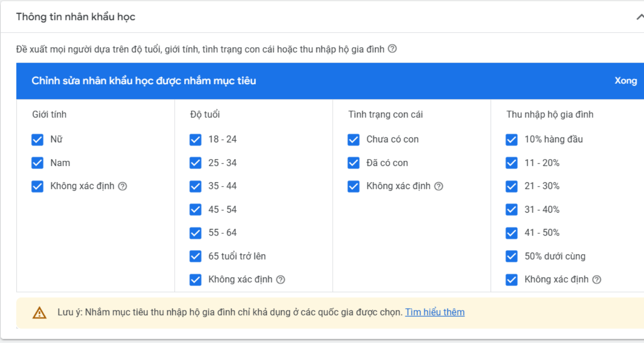This screenshot has width=644, height=343.
Task: Click help icon next to gender Không xác định
Action: [x=122, y=186]
